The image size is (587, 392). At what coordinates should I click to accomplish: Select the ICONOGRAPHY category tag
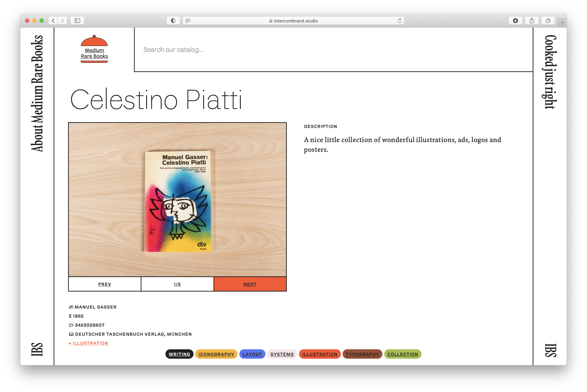216,354
